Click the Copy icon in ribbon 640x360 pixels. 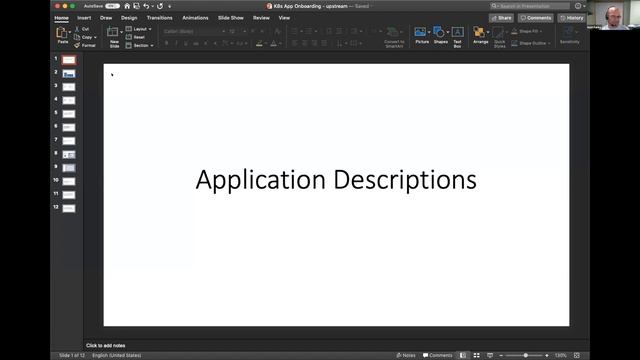pos(77,37)
